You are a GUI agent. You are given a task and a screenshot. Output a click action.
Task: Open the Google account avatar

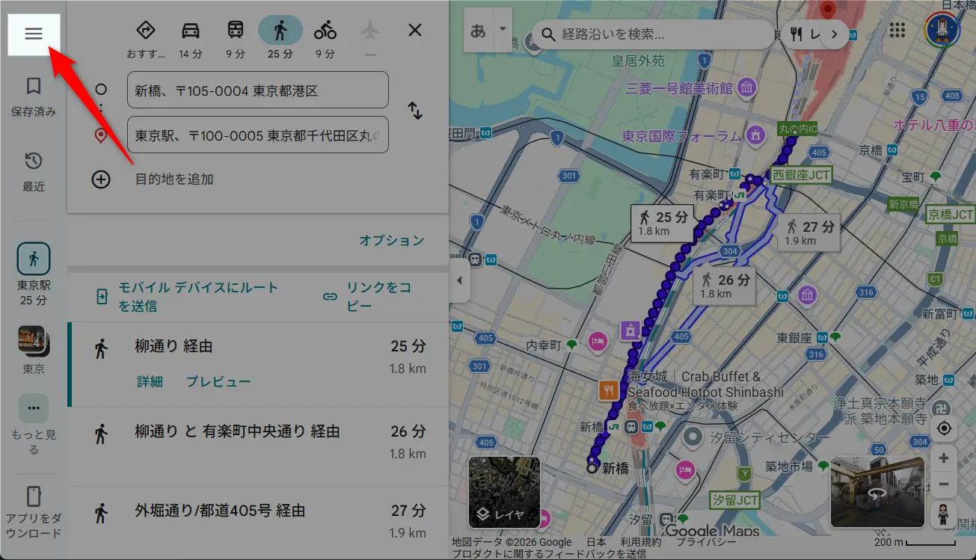(x=942, y=30)
